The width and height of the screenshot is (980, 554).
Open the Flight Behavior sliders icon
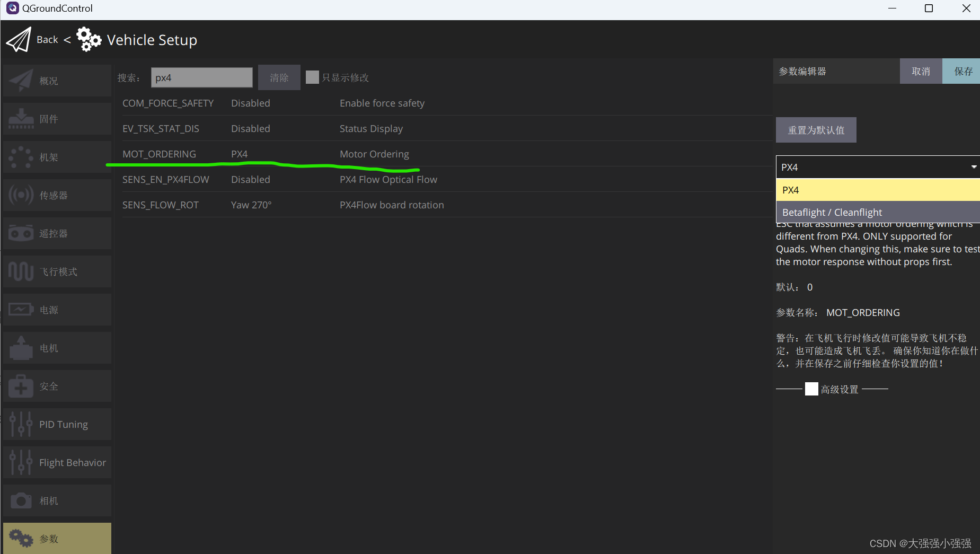(21, 462)
